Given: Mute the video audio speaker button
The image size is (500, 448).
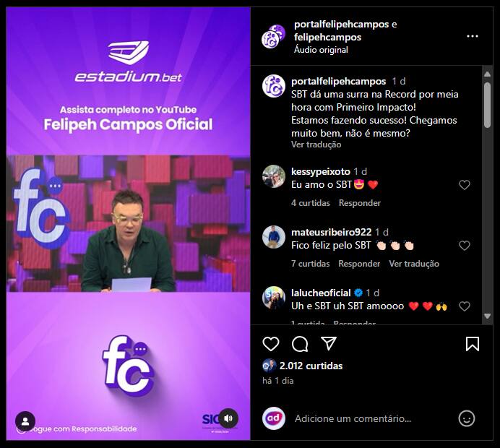Looking at the screenshot, I should click(228, 418).
